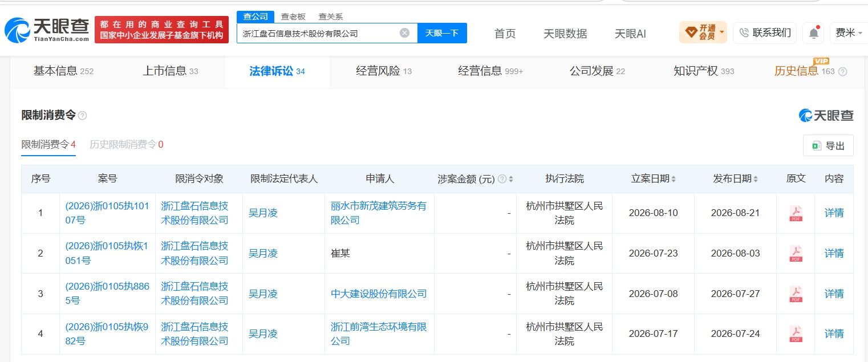868x362 pixels.
Task: Open PDF original for case 执10107号
Action: click(x=796, y=213)
